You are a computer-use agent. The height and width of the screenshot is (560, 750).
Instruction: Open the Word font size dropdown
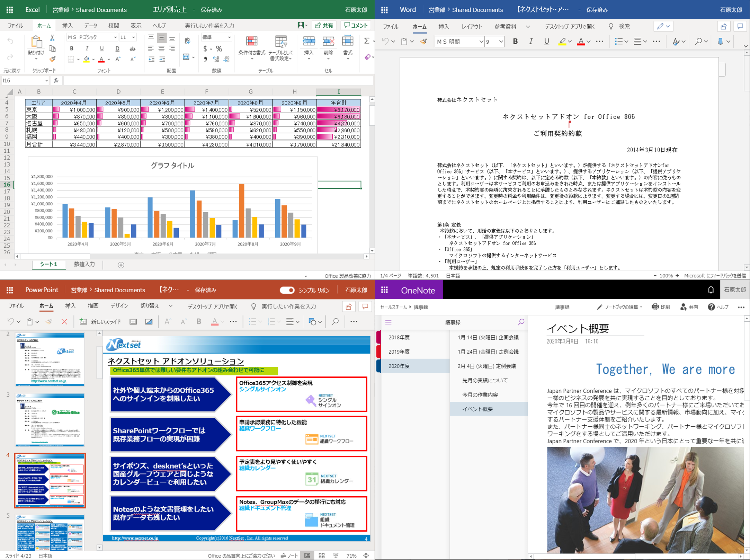pos(501,42)
